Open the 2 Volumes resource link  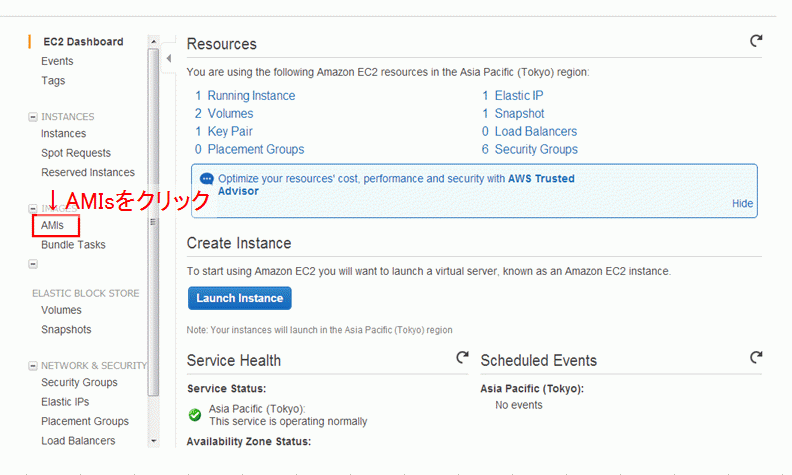224,114
